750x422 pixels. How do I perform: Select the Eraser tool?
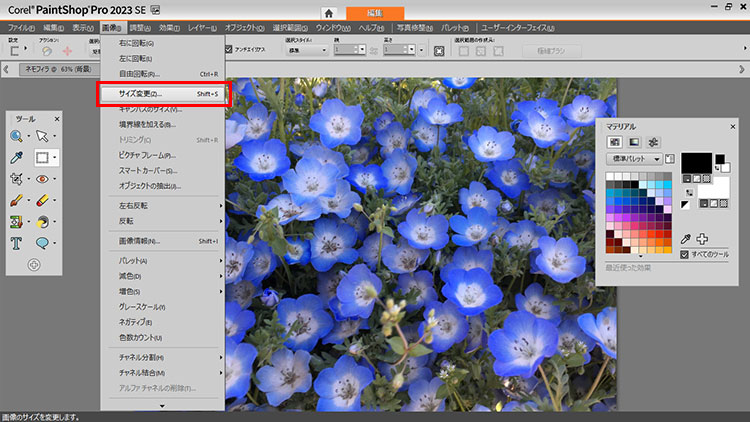pyautogui.click(x=43, y=200)
